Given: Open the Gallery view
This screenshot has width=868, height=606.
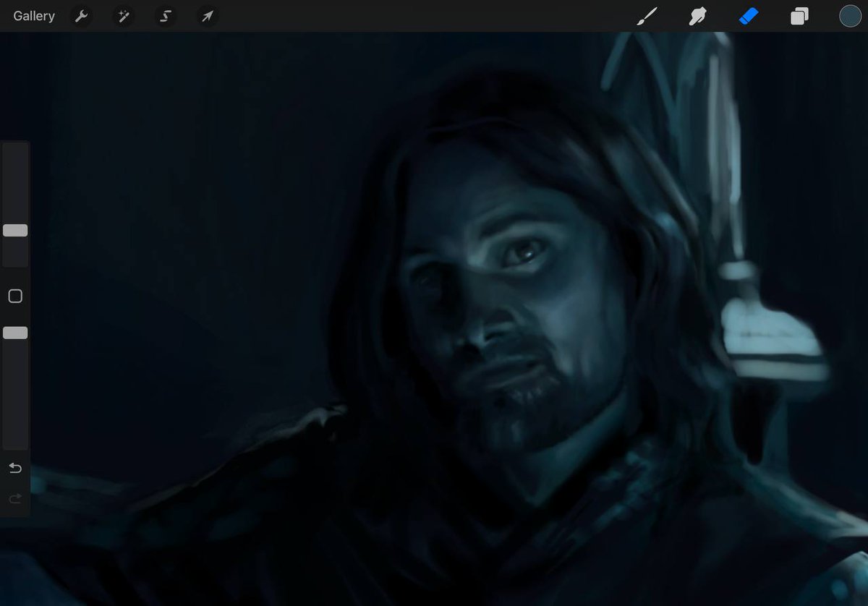Looking at the screenshot, I should pos(34,16).
